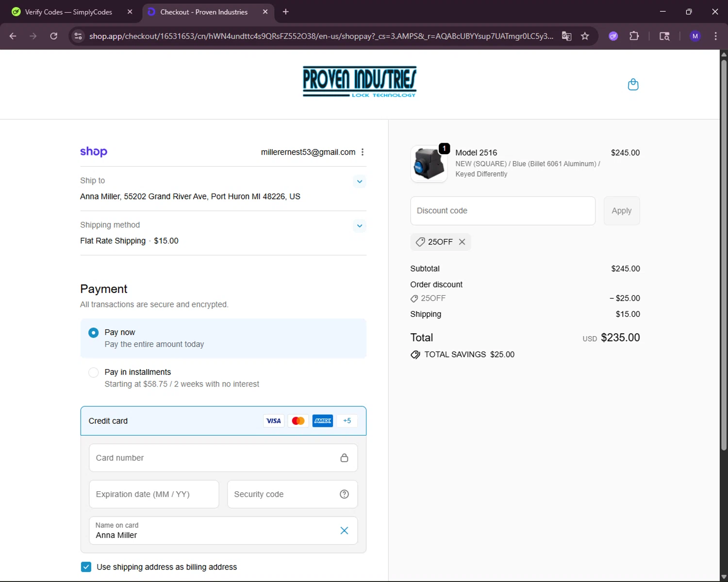The image size is (728, 582).
Task: Click the browser address bar URL
Action: pos(321,36)
